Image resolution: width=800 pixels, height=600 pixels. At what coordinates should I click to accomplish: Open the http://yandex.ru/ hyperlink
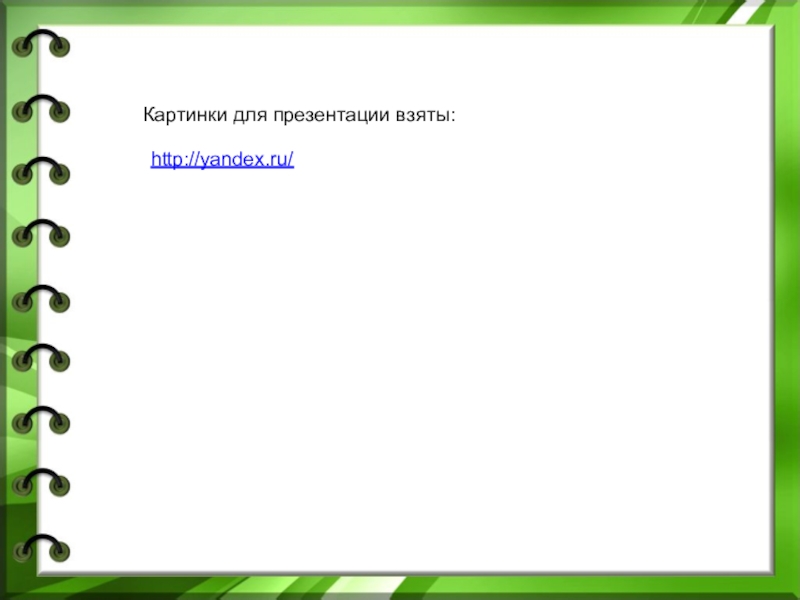(222, 160)
